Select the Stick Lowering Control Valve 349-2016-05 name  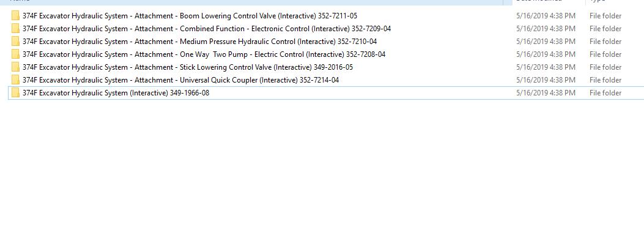pos(188,67)
